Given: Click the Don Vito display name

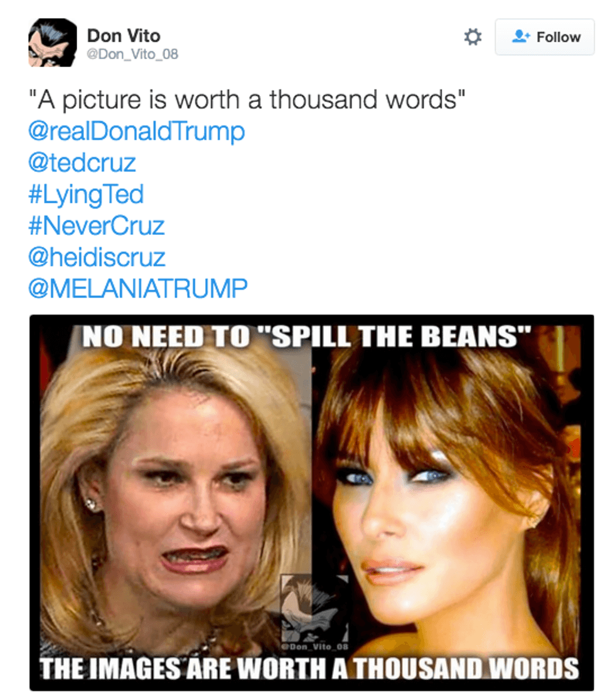Looking at the screenshot, I should [x=124, y=36].
